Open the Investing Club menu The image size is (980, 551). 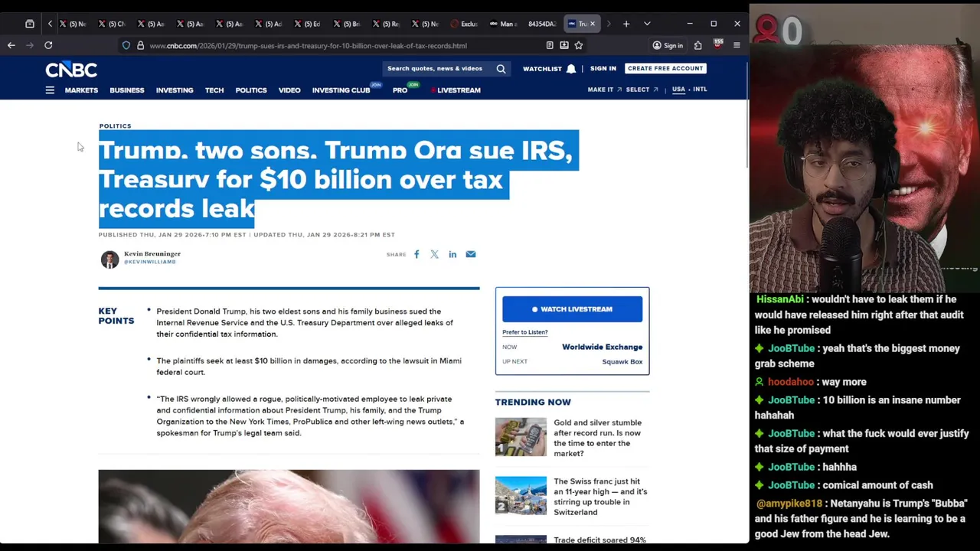point(341,90)
